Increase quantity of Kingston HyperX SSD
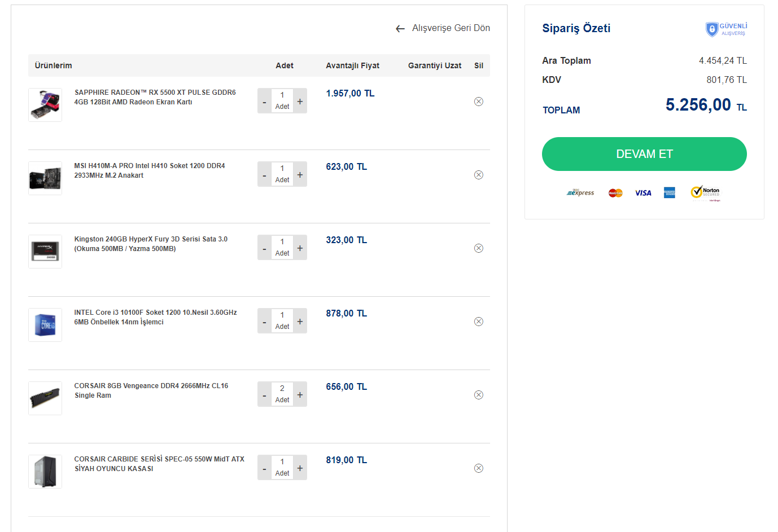Viewport: 778px width, 532px height. [x=300, y=248]
